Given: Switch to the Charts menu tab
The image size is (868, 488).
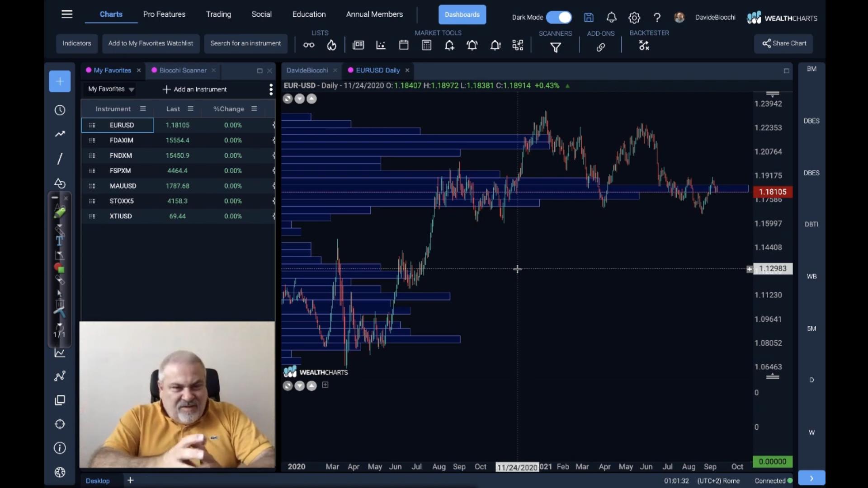Looking at the screenshot, I should coord(111,14).
